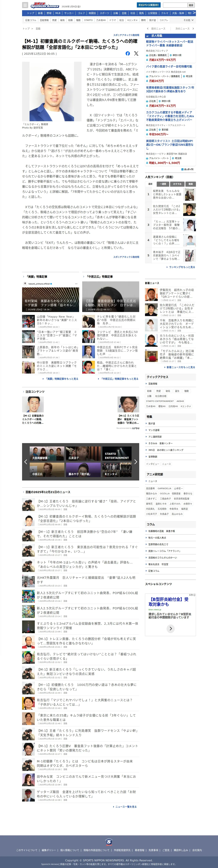Open 芸能情報 quick access item
This screenshot has height=868, width=218.
[x=152, y=384]
